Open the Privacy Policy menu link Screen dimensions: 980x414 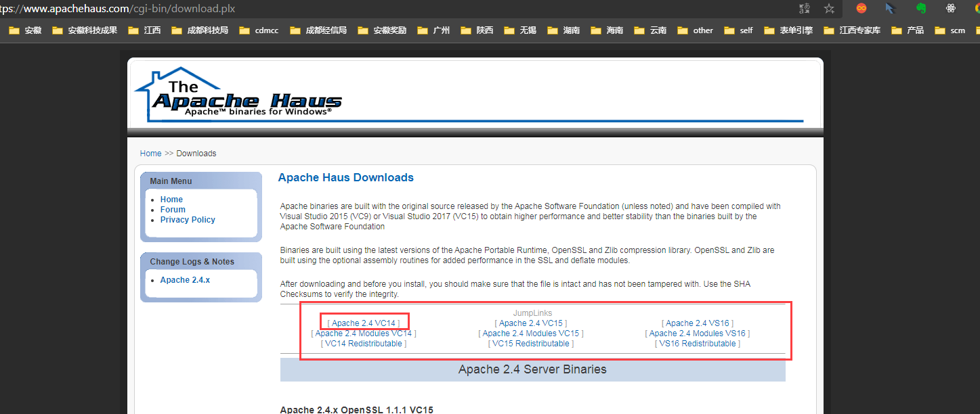188,220
